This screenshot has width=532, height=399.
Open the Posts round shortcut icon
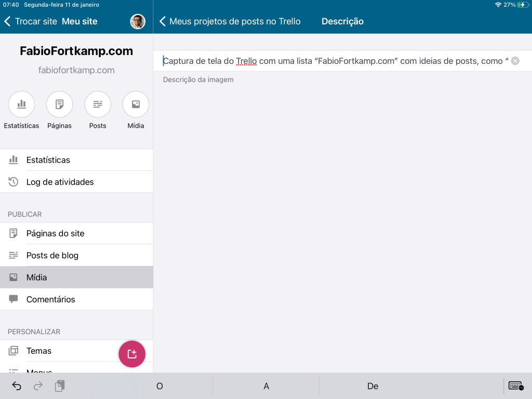coord(98,104)
